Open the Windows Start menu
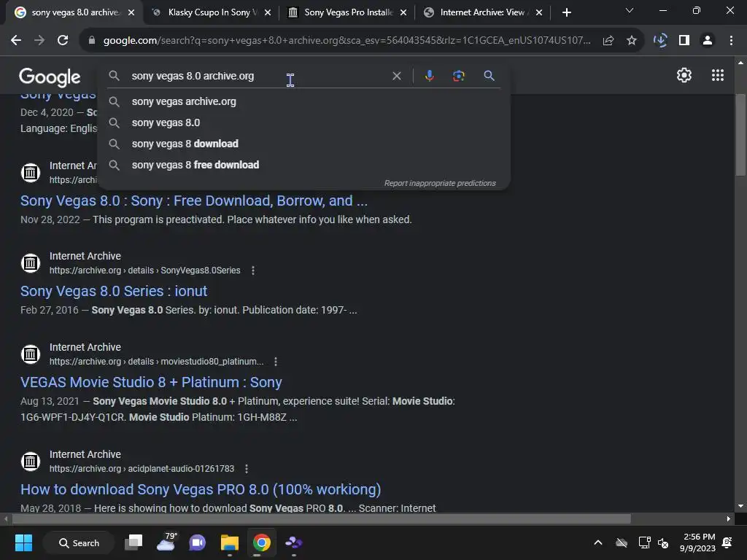The image size is (747, 560). pos(23,542)
